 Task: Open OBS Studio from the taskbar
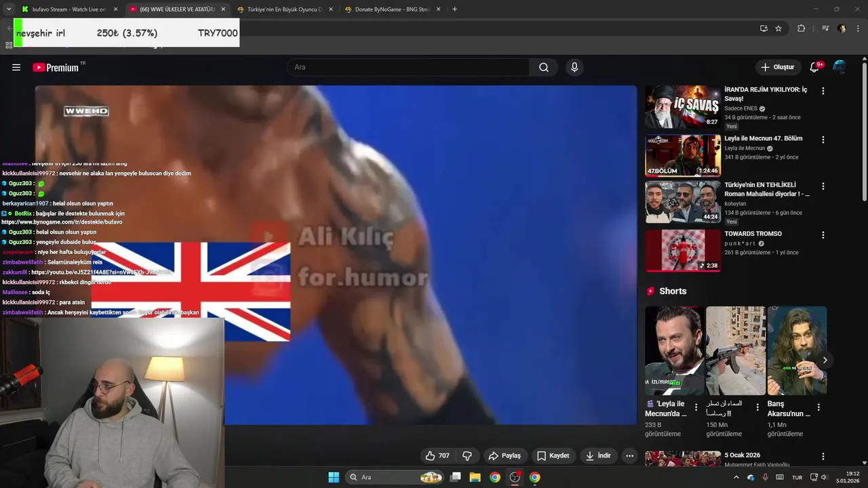click(515, 477)
